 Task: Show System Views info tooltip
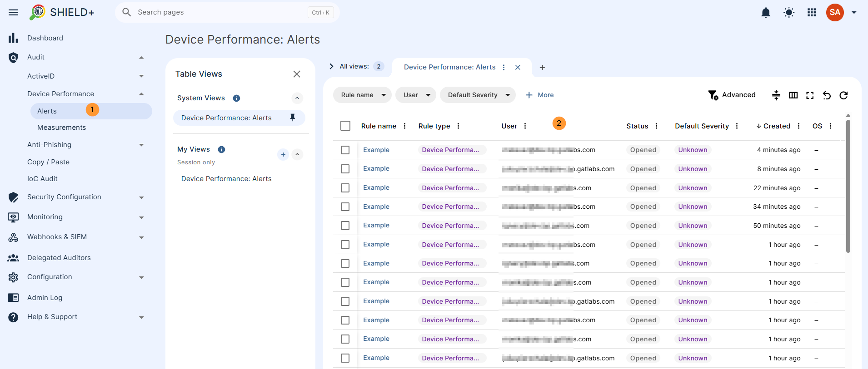pos(236,98)
